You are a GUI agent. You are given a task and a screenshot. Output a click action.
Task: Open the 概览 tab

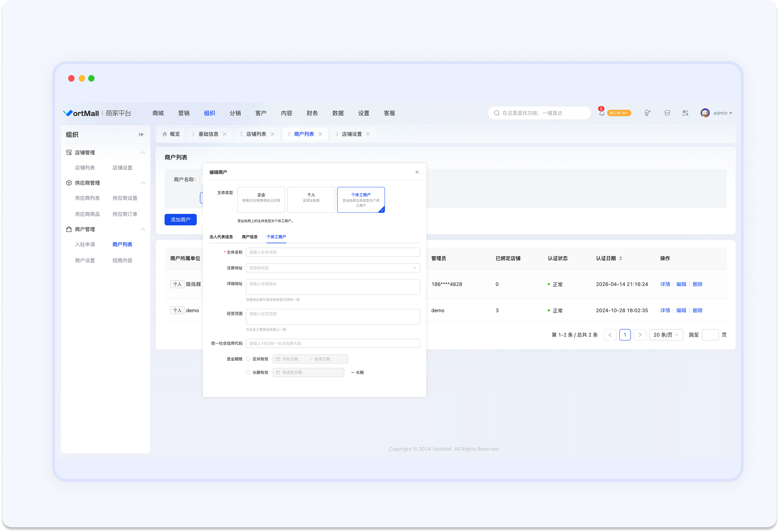pos(171,134)
